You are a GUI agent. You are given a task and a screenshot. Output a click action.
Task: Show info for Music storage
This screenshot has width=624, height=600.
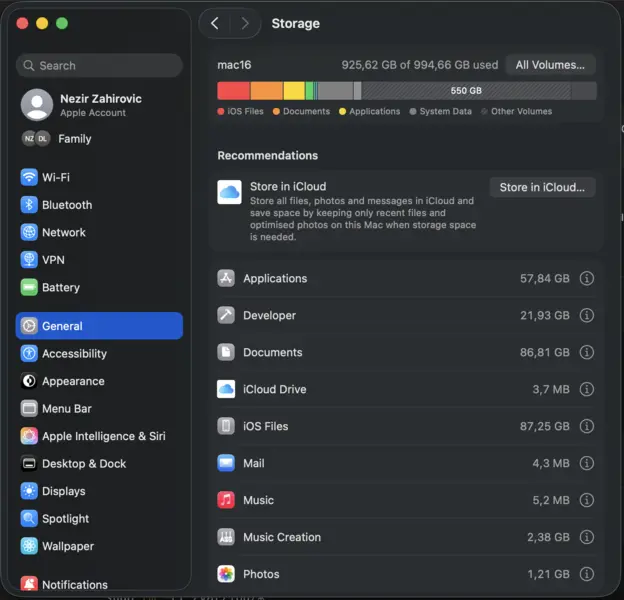[587, 500]
